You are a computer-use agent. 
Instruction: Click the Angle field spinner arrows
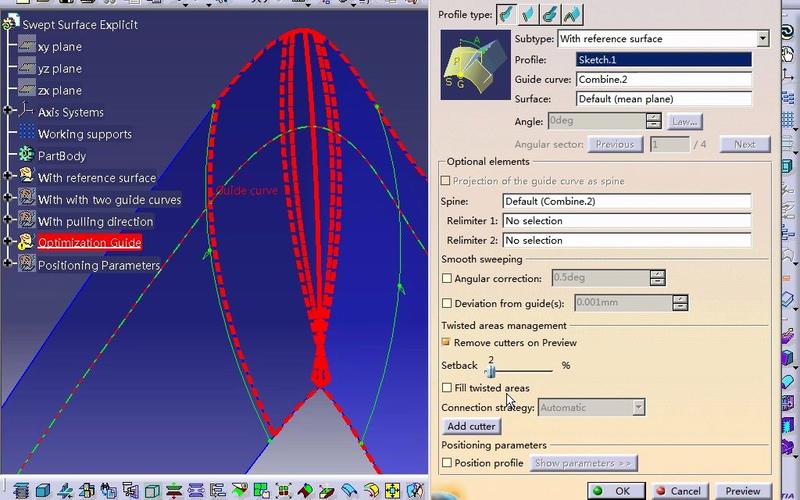point(654,121)
